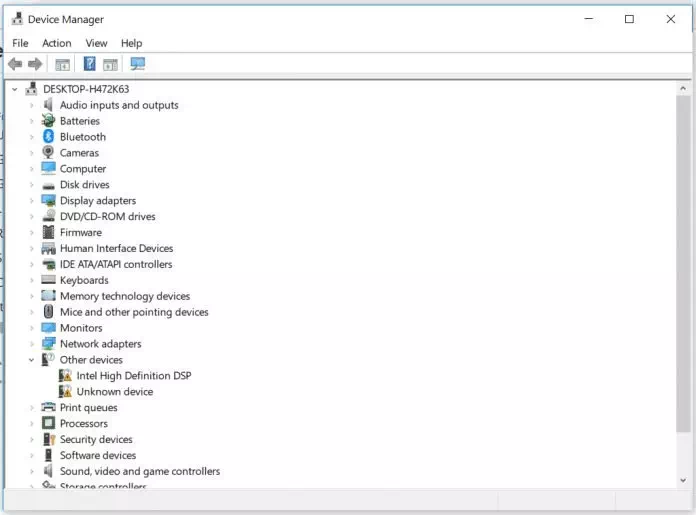Image resolution: width=696 pixels, height=515 pixels.
Task: Open the Help toolbar icon with question mark
Action: (x=90, y=64)
